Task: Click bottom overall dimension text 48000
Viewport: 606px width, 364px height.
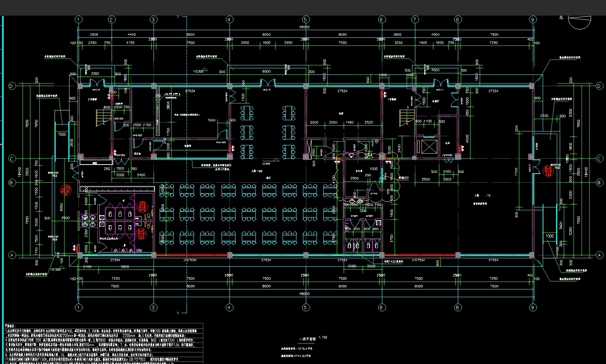Action: pos(304,294)
